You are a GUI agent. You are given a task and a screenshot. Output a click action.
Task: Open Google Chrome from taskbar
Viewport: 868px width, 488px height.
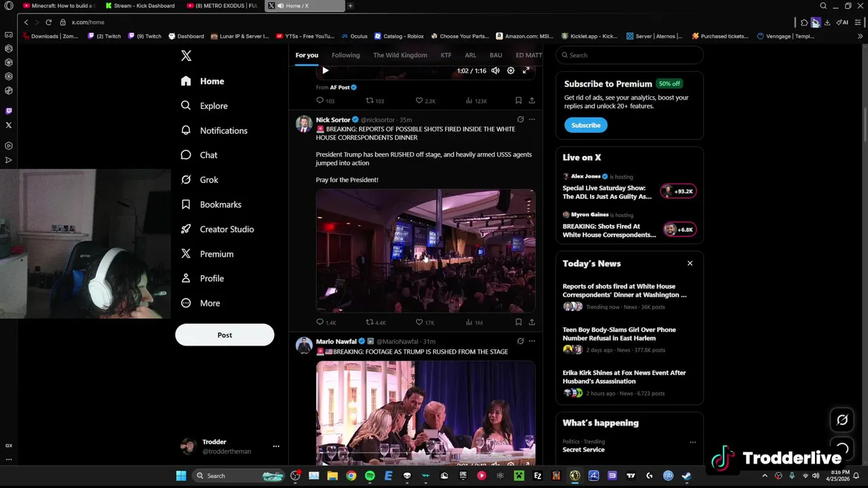[351, 476]
